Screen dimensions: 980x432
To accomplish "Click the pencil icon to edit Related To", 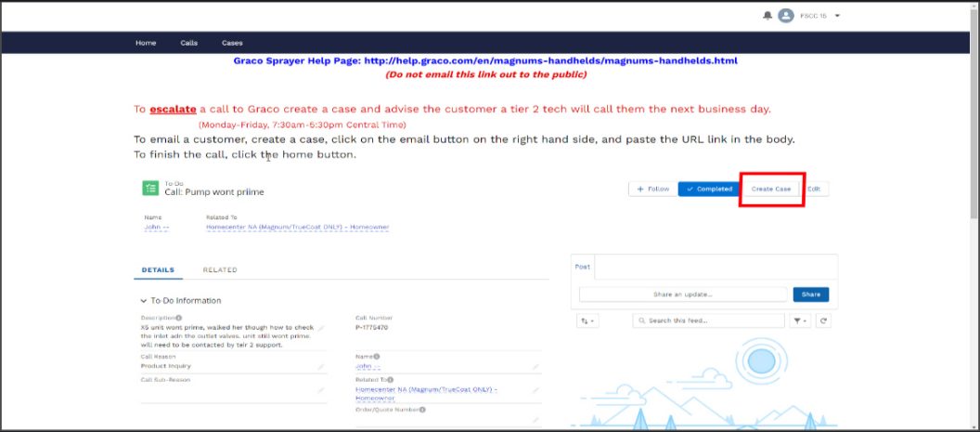I will point(535,390).
